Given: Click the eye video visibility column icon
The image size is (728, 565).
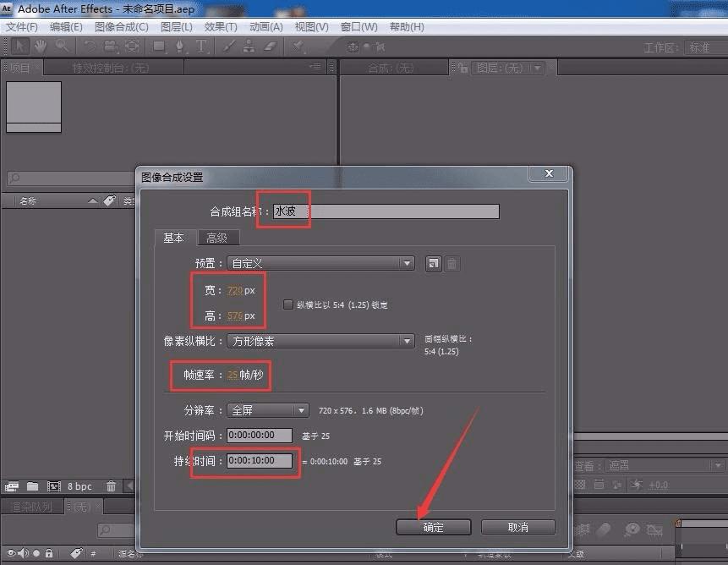Looking at the screenshot, I should click(11, 553).
